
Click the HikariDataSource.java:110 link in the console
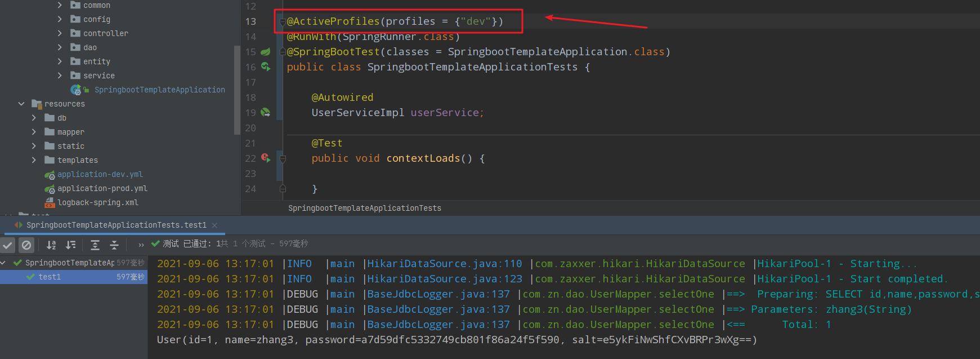pos(444,264)
